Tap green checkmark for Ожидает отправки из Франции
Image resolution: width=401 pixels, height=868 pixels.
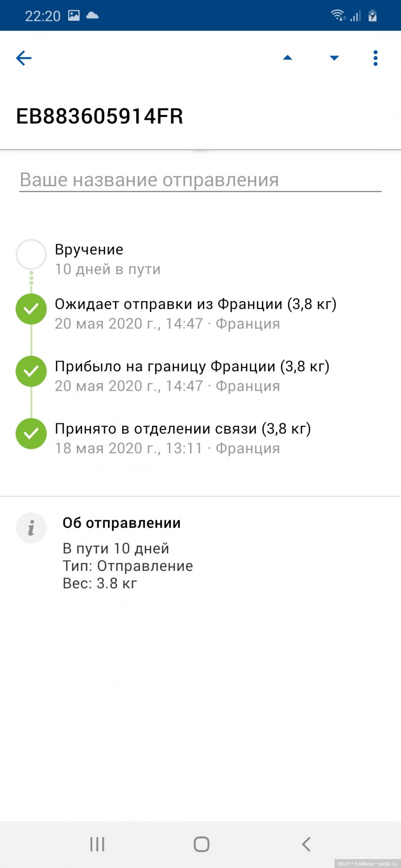coord(31,309)
